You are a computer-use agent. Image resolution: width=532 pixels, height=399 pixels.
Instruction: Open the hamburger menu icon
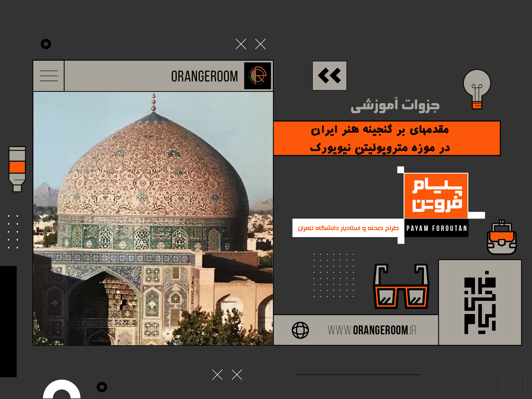click(x=49, y=76)
